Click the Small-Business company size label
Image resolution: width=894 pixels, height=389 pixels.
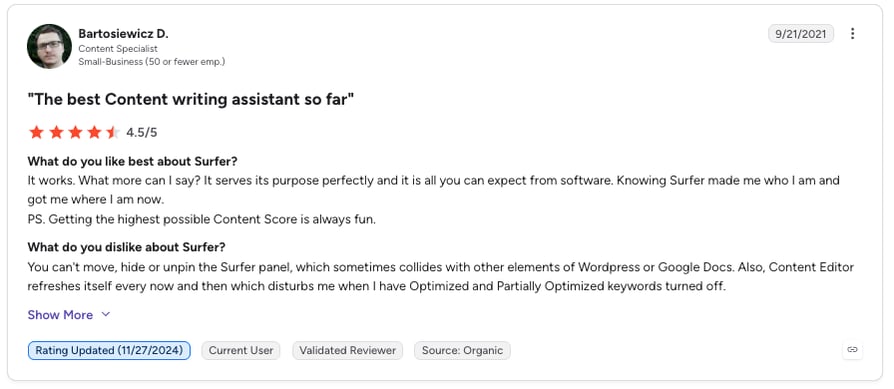pos(152,62)
